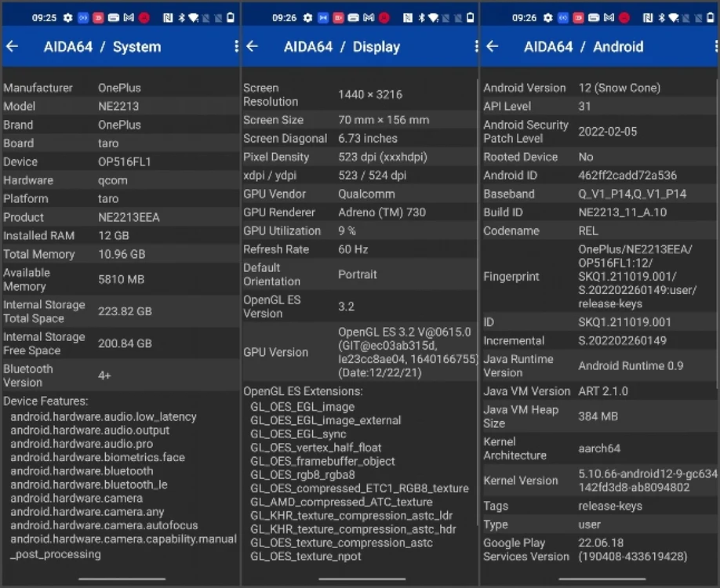Tap Internal Storage Total Space 223.82 GB
The image size is (720, 588).
125,311
